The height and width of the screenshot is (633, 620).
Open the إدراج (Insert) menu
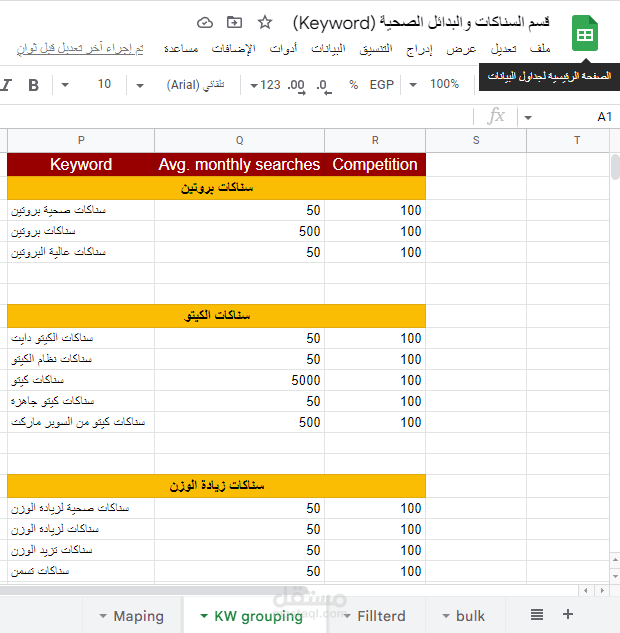pyautogui.click(x=419, y=49)
